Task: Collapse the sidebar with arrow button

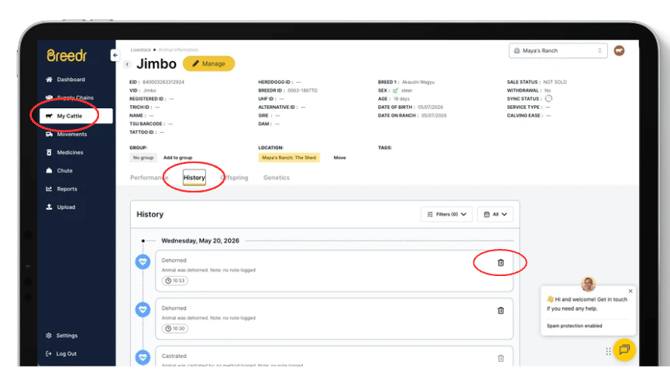Action: [x=115, y=56]
